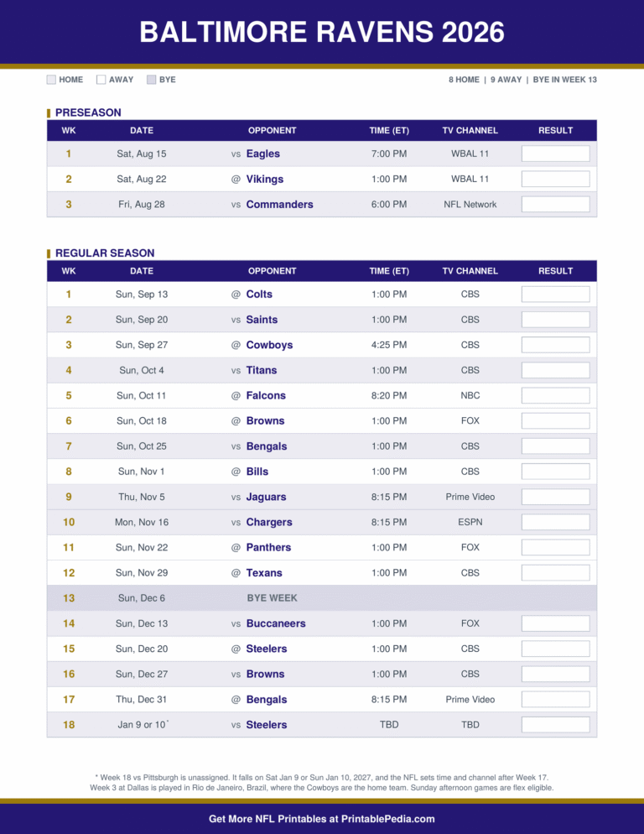Select the TV CHANNEL header in preseason table
The height and width of the screenshot is (834, 644).
point(470,131)
